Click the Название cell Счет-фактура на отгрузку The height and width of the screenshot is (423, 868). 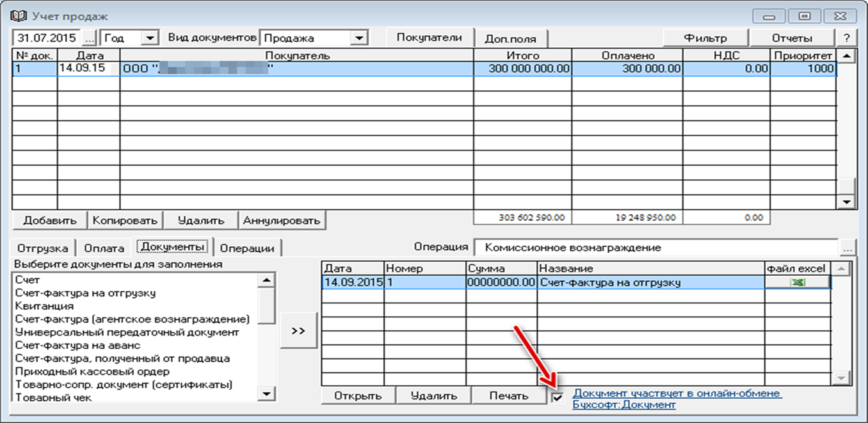click(651, 282)
